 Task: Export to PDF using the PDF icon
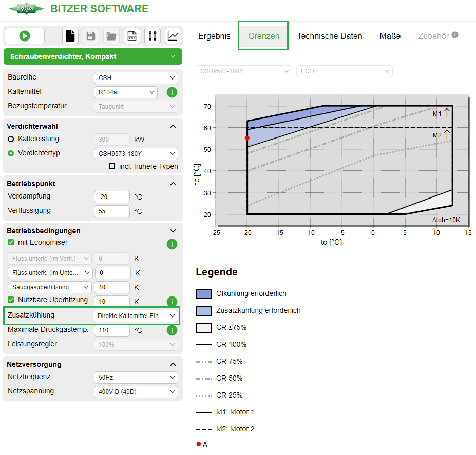tap(132, 36)
